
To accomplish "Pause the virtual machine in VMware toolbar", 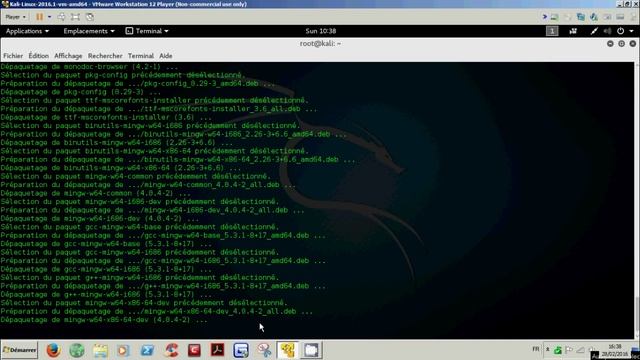I will pyautogui.click(x=39, y=17).
